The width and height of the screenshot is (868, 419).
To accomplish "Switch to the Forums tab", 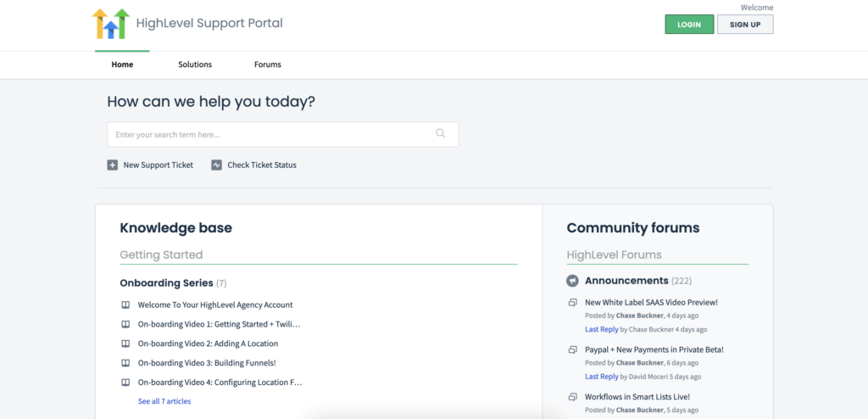I will [x=268, y=64].
